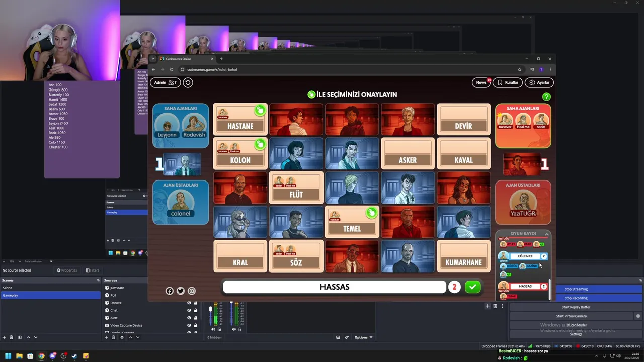The image size is (644, 362).
Task: Add a new scene in OBS Scenes panel
Action: tap(4, 337)
